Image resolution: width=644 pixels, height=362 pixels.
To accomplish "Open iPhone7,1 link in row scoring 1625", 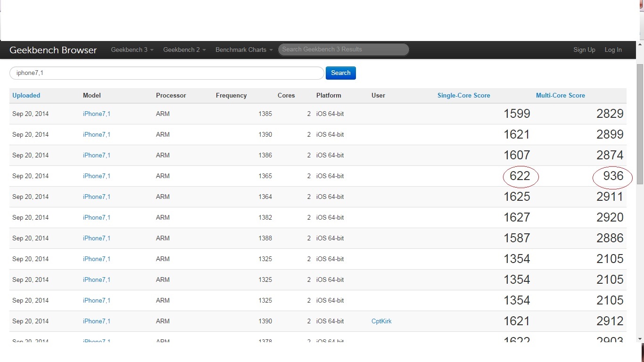I will click(97, 197).
